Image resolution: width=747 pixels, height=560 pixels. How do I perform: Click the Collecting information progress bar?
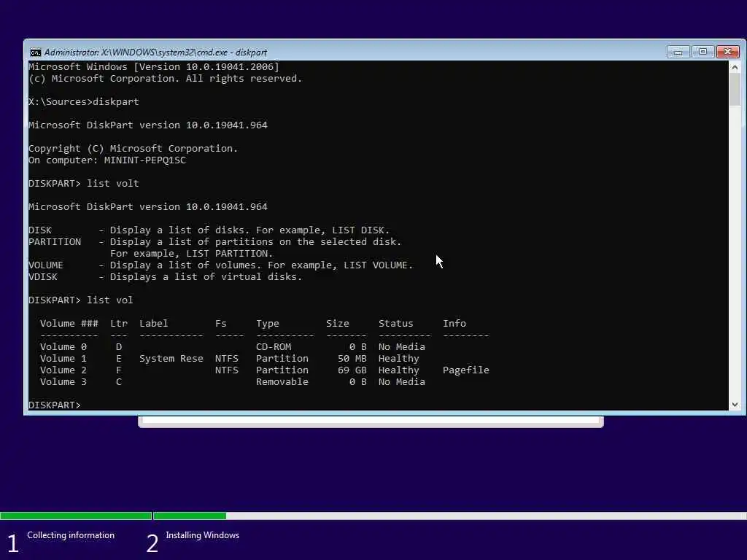coord(76,516)
